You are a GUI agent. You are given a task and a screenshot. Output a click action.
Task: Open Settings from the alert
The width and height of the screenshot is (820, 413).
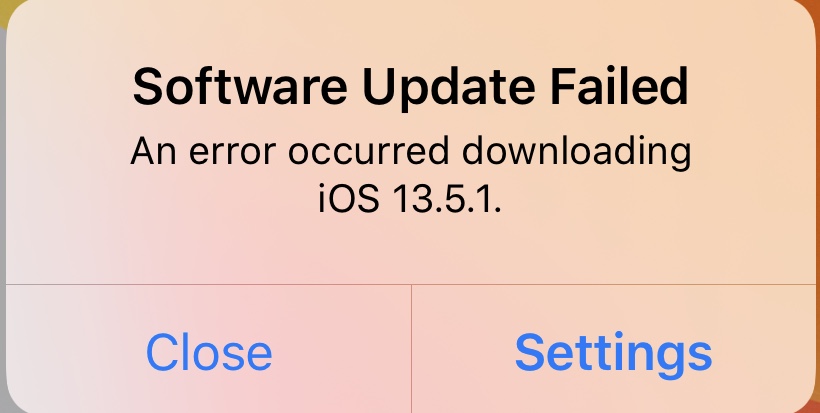click(x=613, y=349)
